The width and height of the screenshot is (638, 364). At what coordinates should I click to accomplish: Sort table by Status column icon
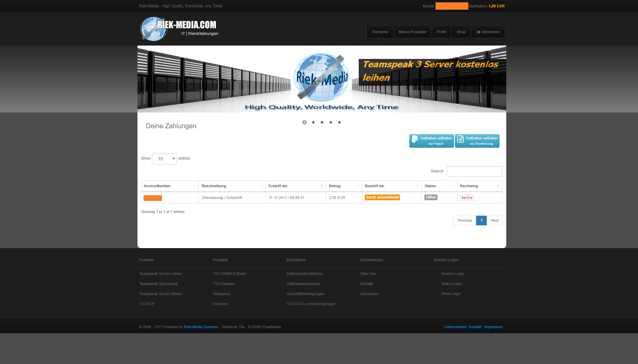(x=453, y=186)
